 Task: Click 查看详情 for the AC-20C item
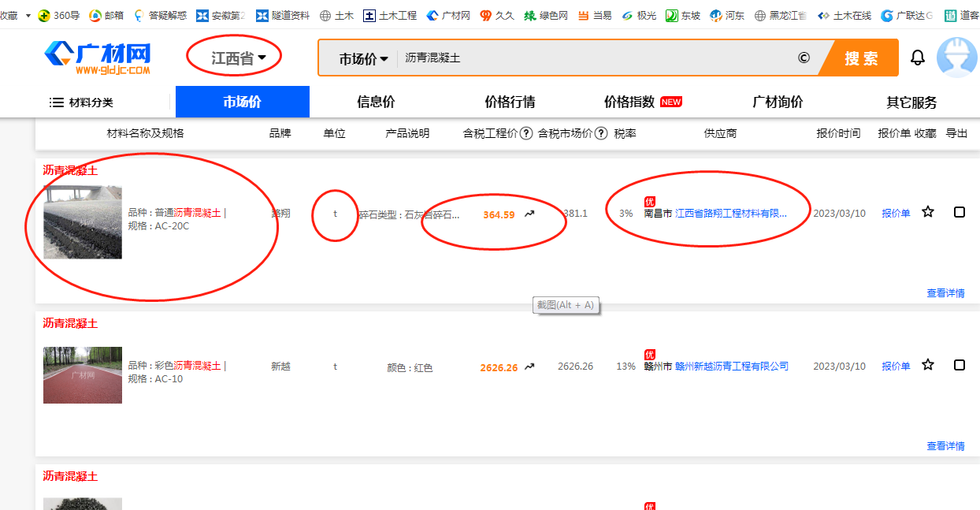tap(945, 293)
